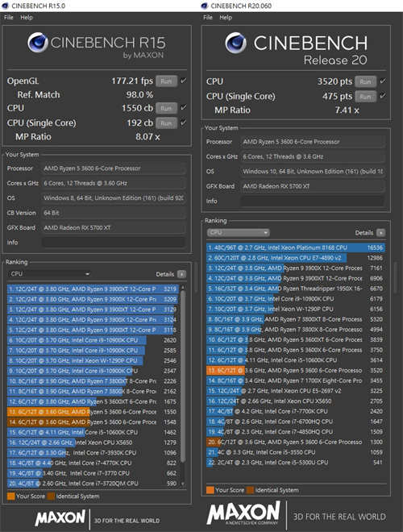403x532 pixels.
Task: Select rank 22 Core i5-5300U row in R20
Action: [296, 463]
